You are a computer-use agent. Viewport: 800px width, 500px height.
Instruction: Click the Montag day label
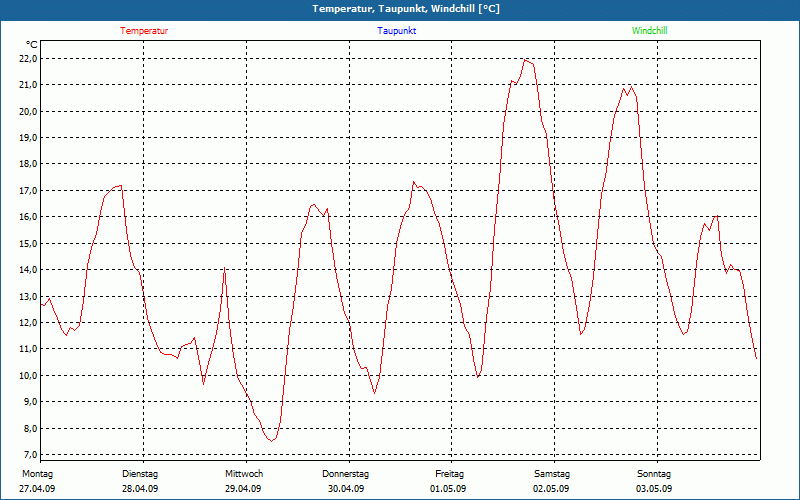click(37, 474)
